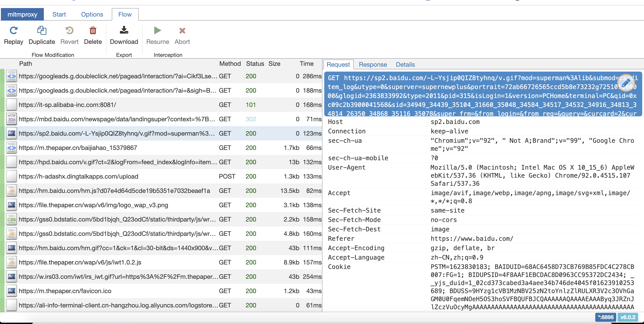
Task: Sort flows by Method column header
Action: (x=230, y=64)
